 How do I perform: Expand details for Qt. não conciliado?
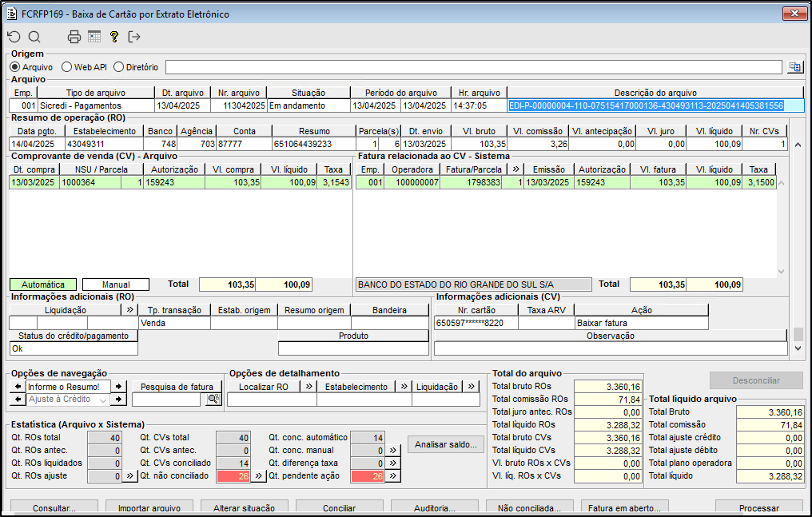tap(258, 475)
